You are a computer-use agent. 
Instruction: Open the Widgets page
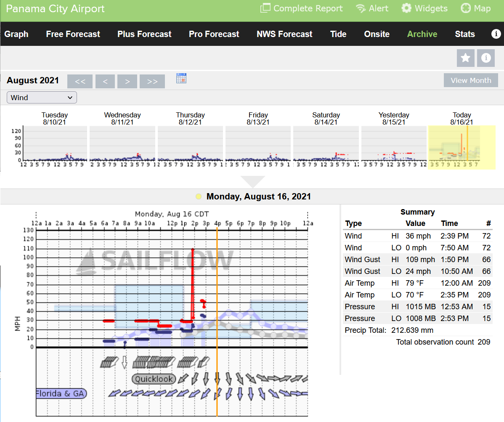pyautogui.click(x=424, y=8)
